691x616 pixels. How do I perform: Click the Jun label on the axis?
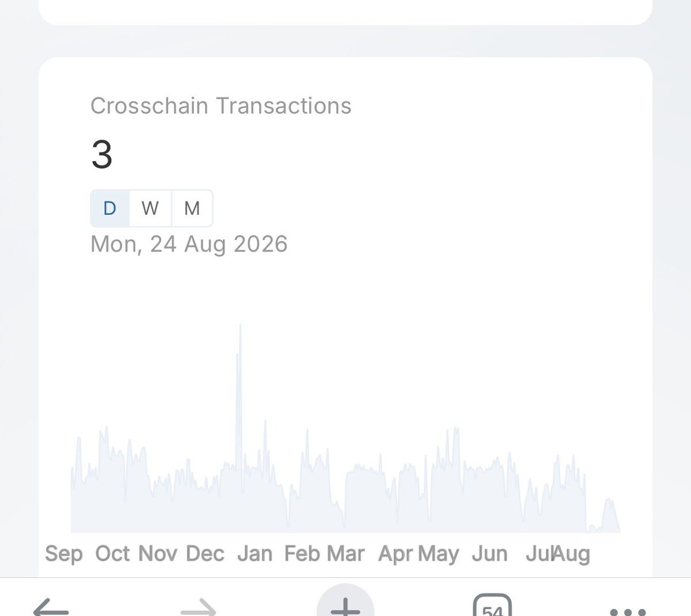(489, 554)
